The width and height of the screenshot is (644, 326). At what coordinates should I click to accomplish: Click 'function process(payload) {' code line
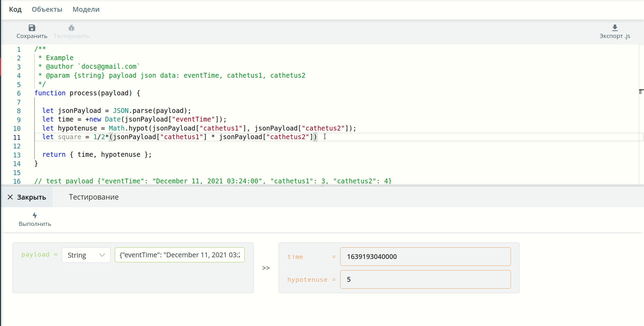[87, 93]
